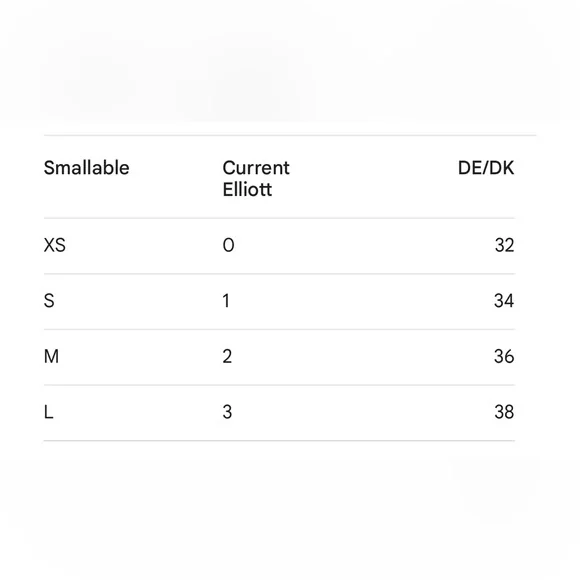Image resolution: width=580 pixels, height=580 pixels.
Task: Click the Smallable column header
Action: (87, 168)
